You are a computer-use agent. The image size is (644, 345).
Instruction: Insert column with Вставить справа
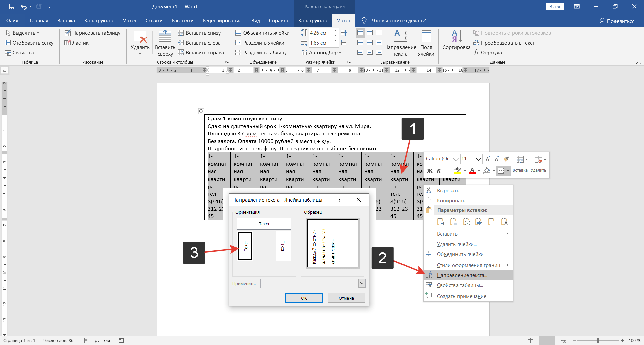pyautogui.click(x=201, y=52)
